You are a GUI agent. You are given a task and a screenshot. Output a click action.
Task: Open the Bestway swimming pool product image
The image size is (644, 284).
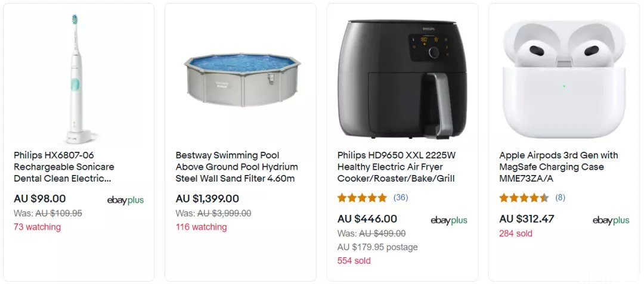(242, 79)
